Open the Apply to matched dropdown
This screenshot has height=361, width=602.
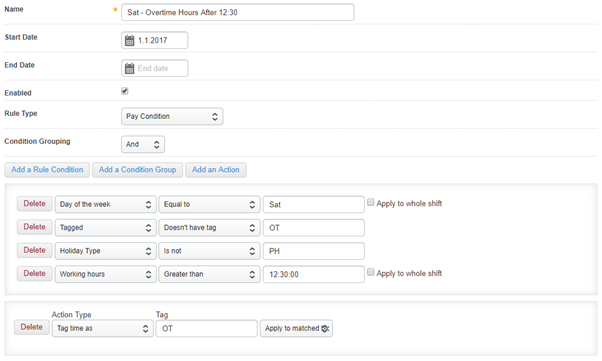pyautogui.click(x=296, y=328)
